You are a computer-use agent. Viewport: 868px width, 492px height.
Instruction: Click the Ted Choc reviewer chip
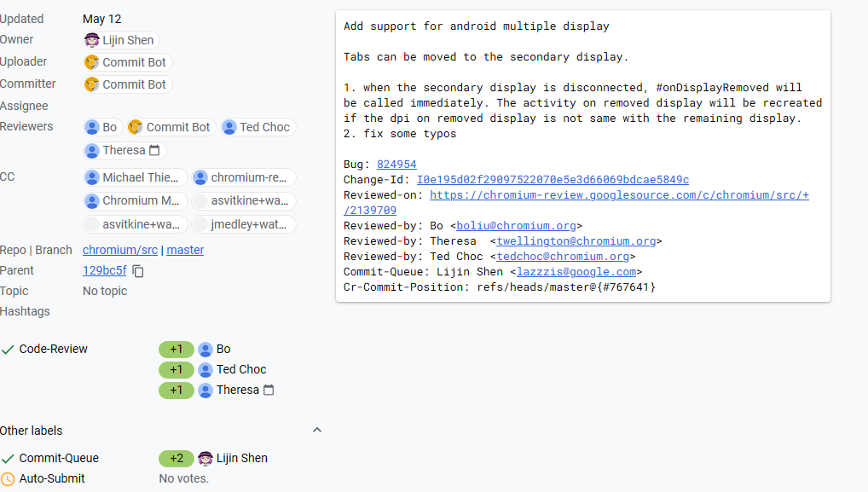258,127
